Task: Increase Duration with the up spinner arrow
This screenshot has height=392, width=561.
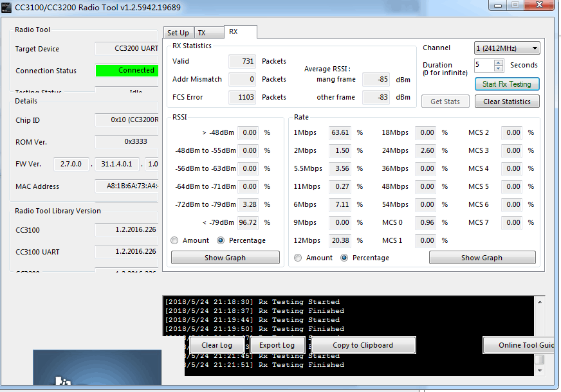Action: pos(498,62)
